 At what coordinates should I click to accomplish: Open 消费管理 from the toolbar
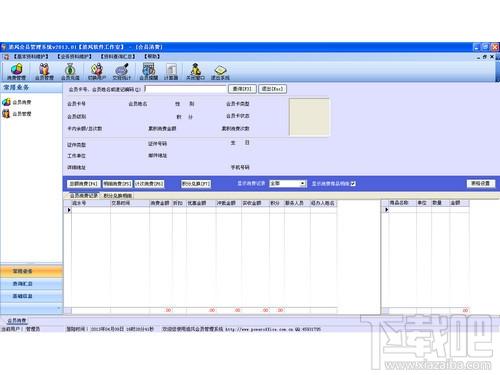point(16,72)
